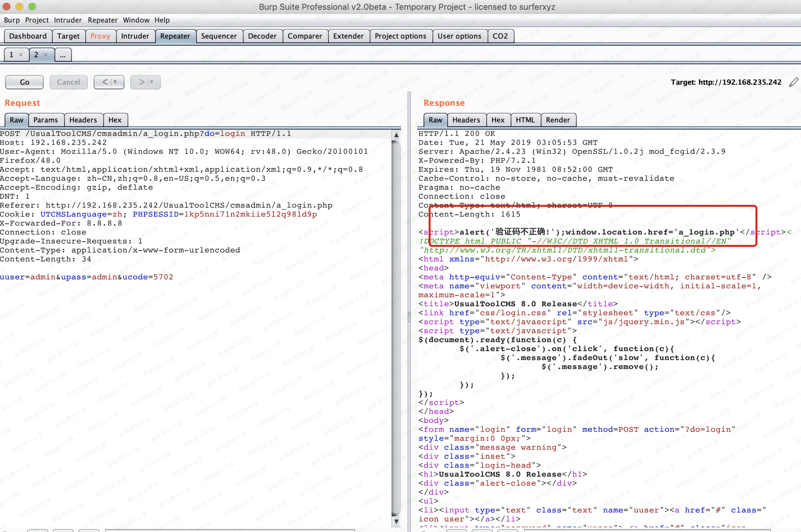
Task: View response Hex tab
Action: click(x=498, y=120)
